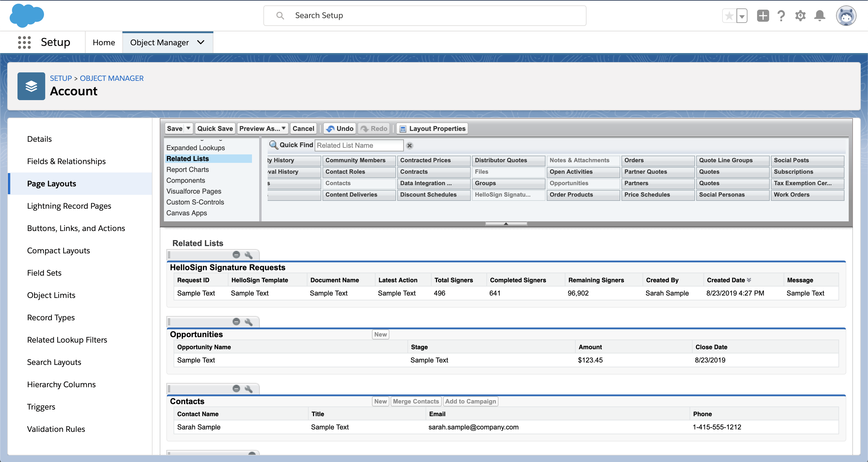Open the Save button dropdown arrow
This screenshot has width=868, height=462.
click(188, 128)
